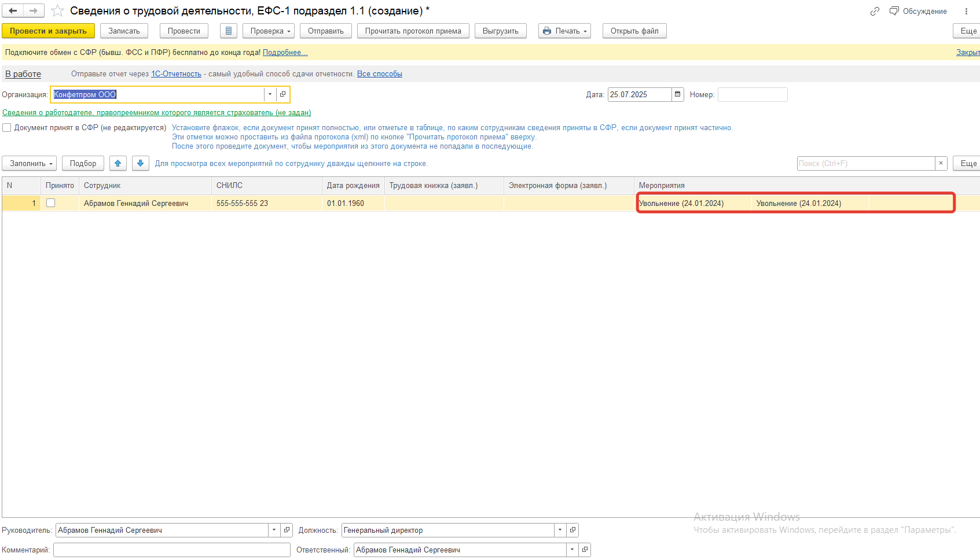
Task: Copy link using the chain icon
Action: [875, 11]
